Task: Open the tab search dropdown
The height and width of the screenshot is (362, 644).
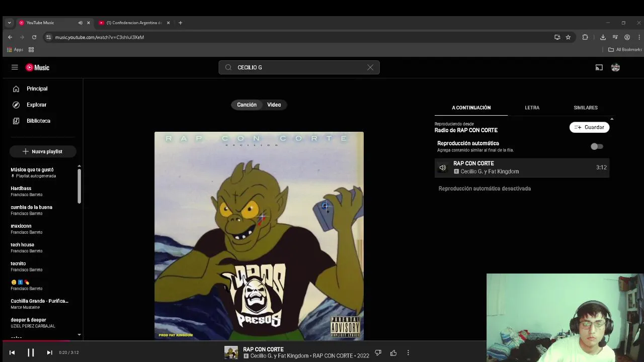Action: click(x=9, y=23)
